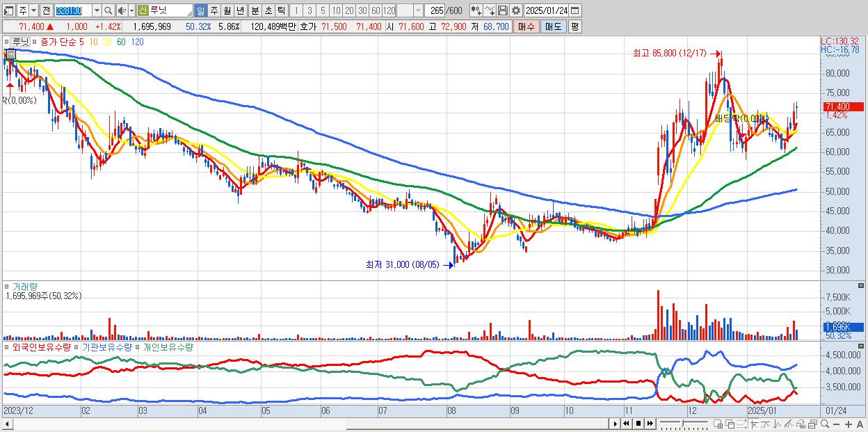868x432 pixels.
Task: Click the red 매수 buy button
Action: coord(527,26)
